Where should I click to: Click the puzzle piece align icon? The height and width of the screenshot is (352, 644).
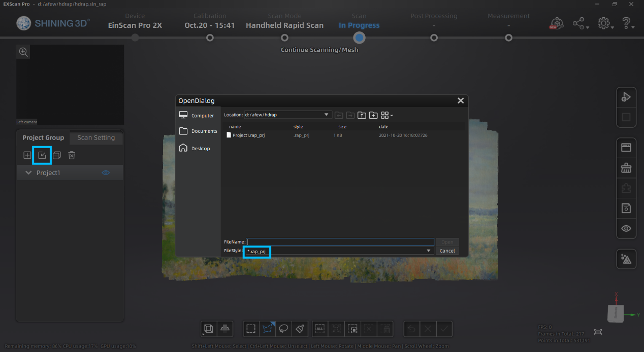coord(626,188)
